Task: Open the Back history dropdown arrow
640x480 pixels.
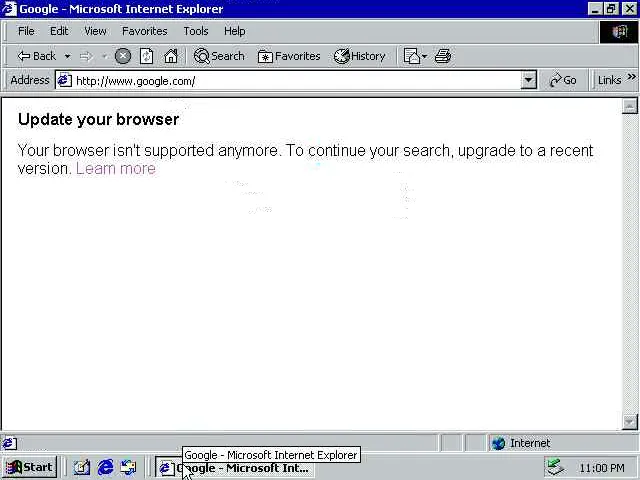Action: click(x=67, y=56)
